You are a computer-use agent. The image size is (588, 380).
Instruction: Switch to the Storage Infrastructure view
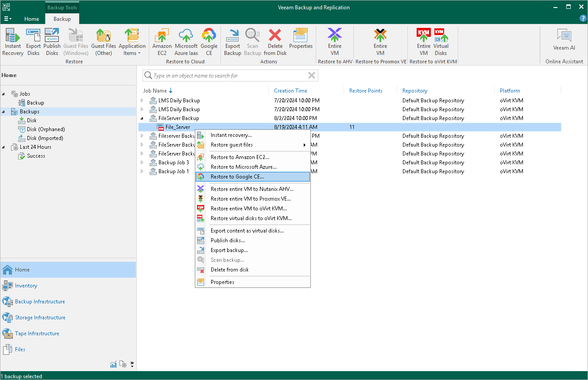click(68, 318)
